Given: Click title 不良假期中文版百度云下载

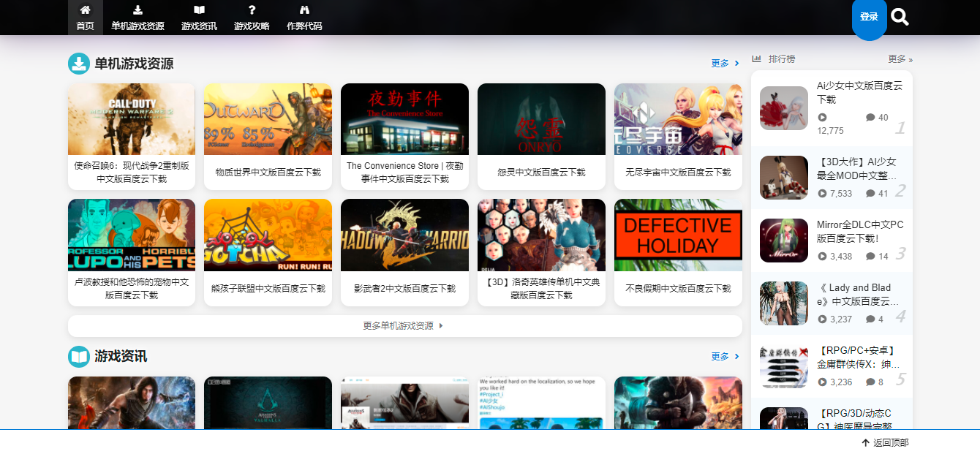Looking at the screenshot, I should [678, 289].
